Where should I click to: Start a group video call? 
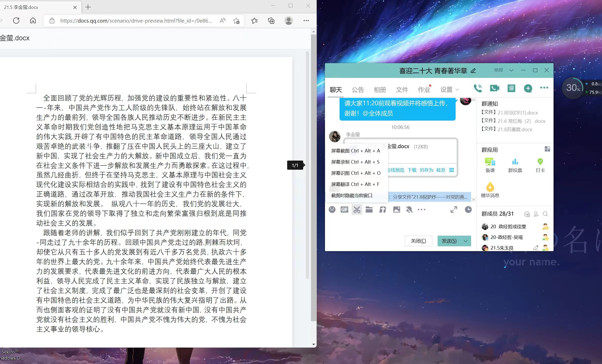click(494, 88)
